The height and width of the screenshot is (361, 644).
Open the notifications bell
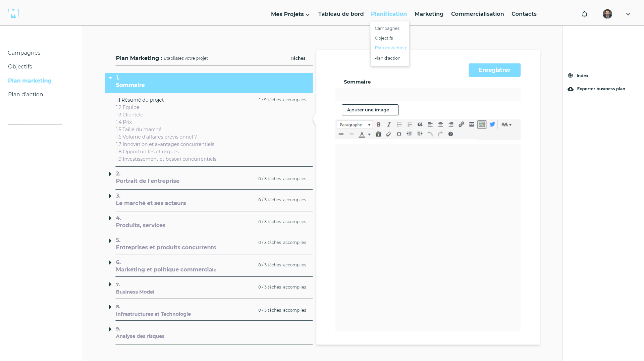point(584,14)
